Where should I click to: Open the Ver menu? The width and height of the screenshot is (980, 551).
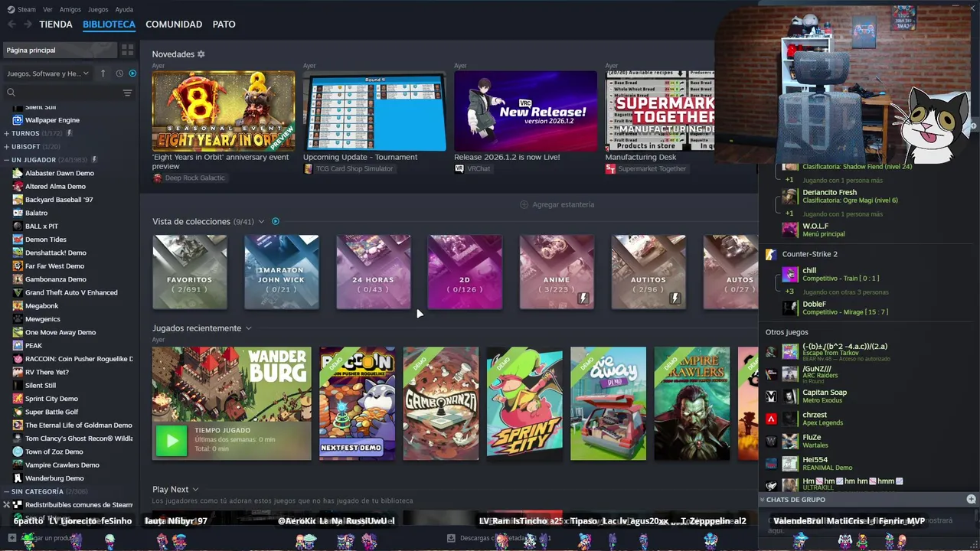[x=47, y=9]
